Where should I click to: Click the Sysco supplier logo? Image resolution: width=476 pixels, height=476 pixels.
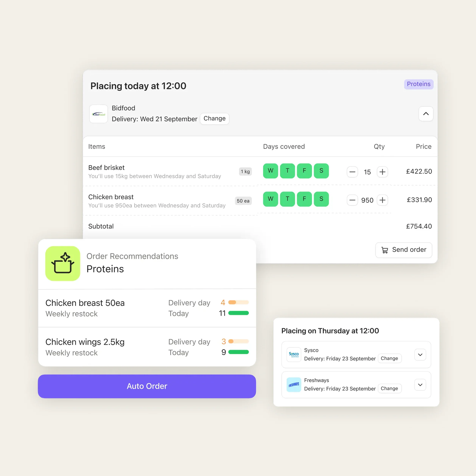coord(294,355)
